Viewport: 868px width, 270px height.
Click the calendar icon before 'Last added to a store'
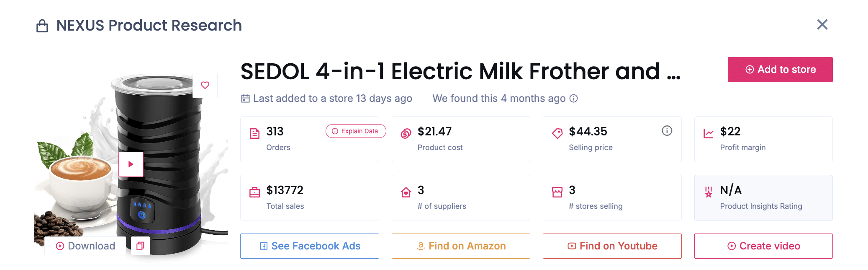245,98
